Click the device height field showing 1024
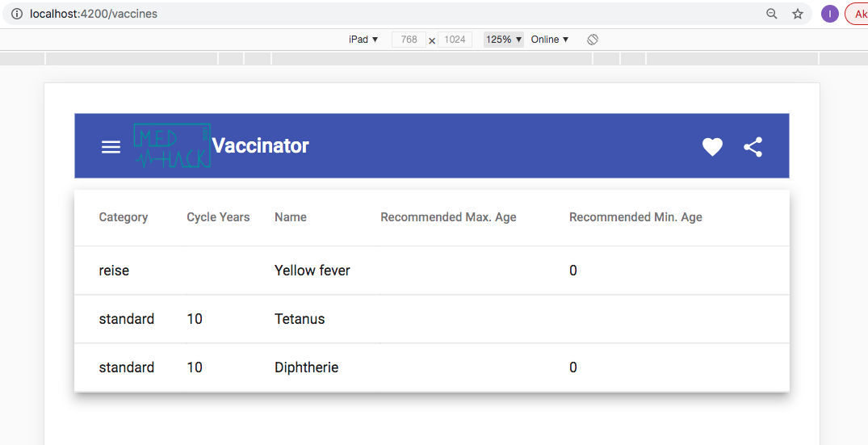 pyautogui.click(x=455, y=40)
